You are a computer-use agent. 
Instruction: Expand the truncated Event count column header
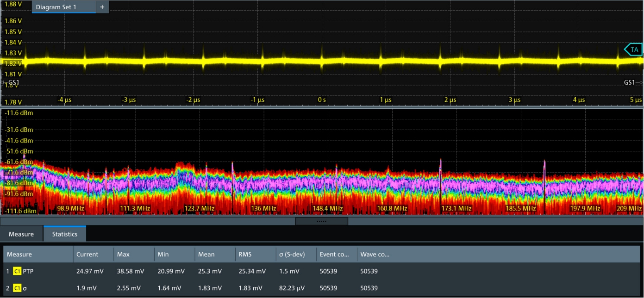334,254
